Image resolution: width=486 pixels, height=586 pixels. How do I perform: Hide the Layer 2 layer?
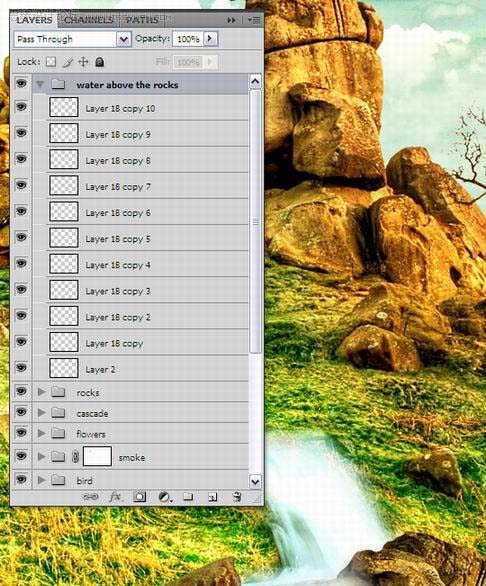[21, 368]
